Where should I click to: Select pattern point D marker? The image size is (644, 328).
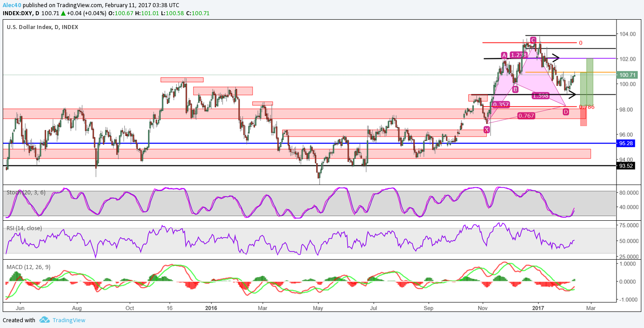[566, 112]
